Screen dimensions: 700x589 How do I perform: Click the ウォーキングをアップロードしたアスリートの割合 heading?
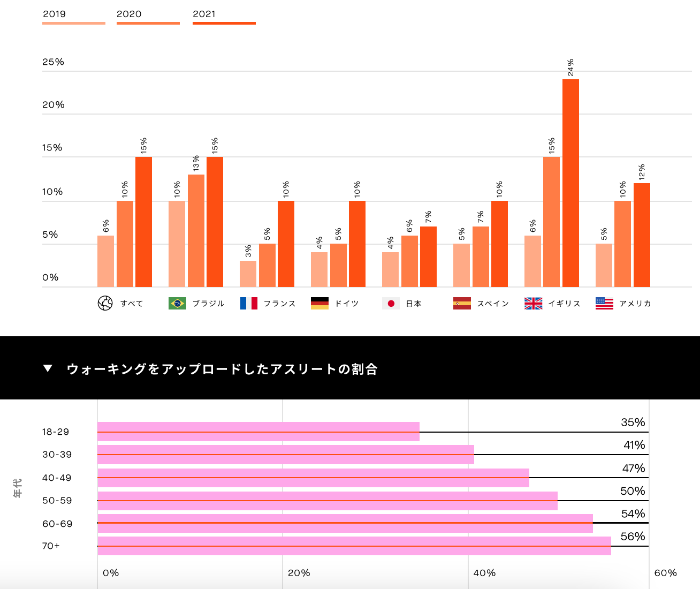click(x=222, y=369)
